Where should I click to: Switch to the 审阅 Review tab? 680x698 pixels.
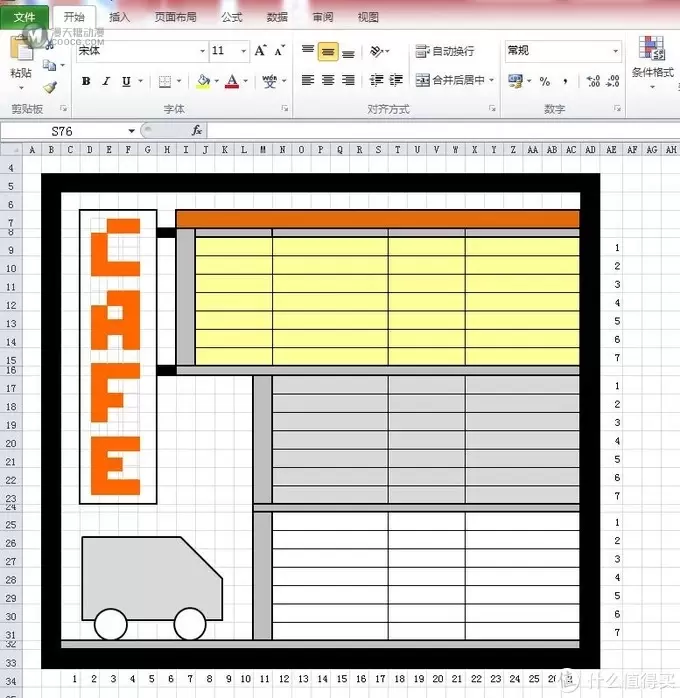323,17
